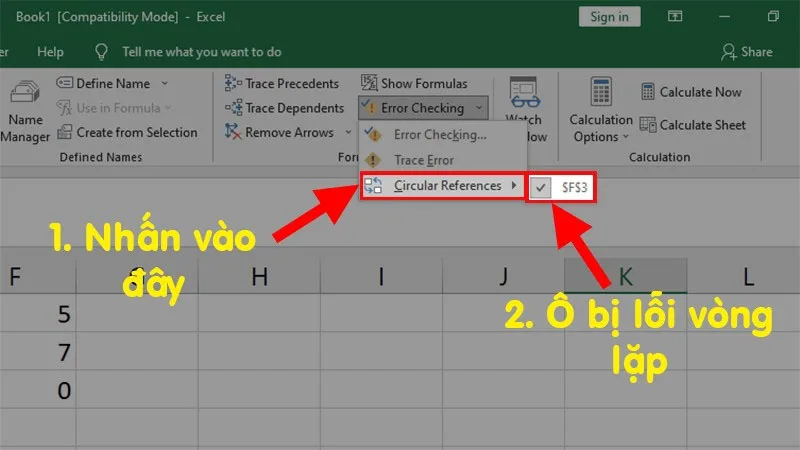The image size is (800, 450).
Task: Click the Sign in button
Action: point(609,17)
